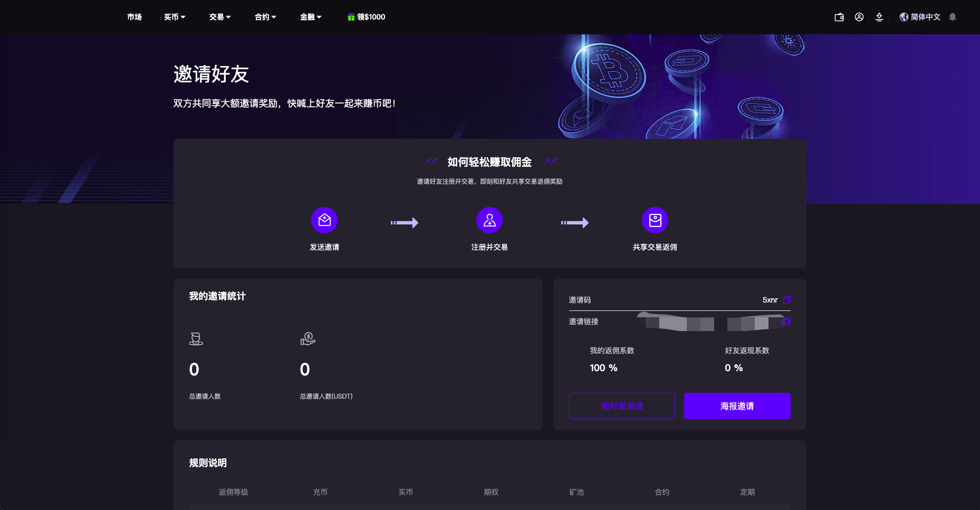This screenshot has height=510, width=980.
Task: Switch language from 简体中文
Action: click(x=920, y=17)
